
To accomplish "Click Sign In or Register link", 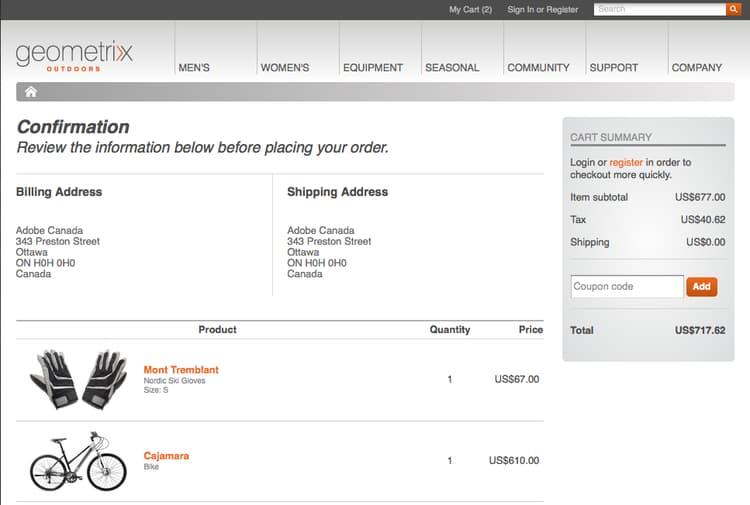I will click(x=543, y=9).
